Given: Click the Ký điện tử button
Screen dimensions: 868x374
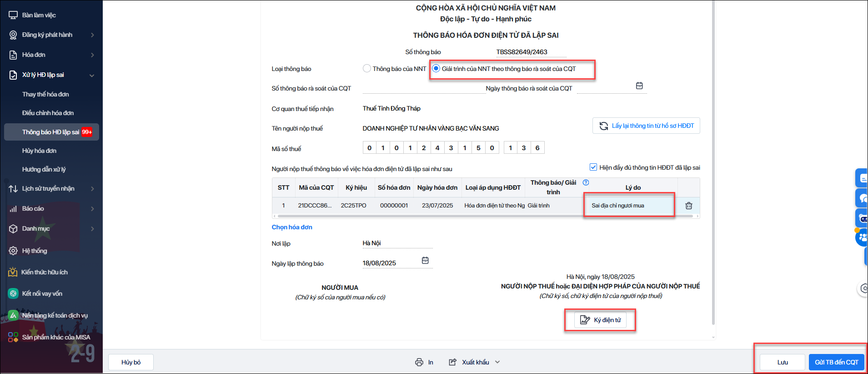Looking at the screenshot, I should (x=600, y=320).
